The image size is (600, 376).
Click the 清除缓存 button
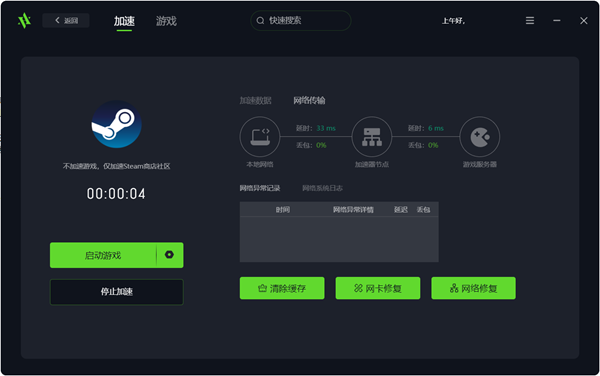pos(282,288)
